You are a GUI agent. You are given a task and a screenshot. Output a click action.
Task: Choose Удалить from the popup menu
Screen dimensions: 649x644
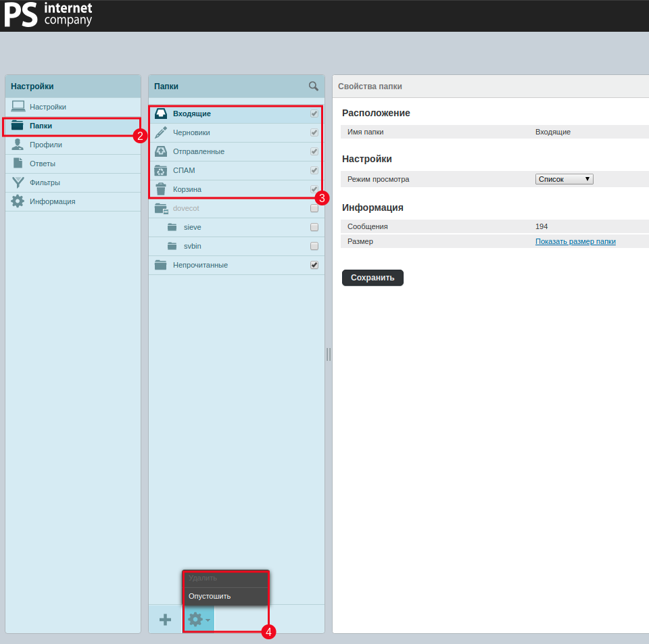225,578
